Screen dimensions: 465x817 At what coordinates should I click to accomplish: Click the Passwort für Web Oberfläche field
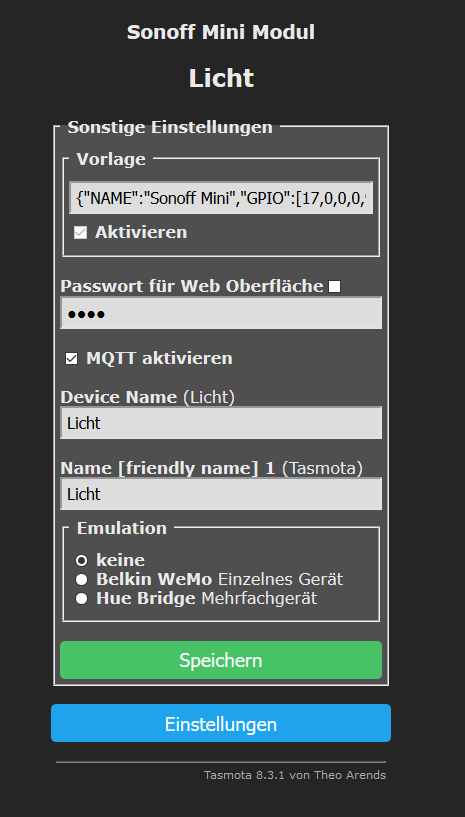pos(221,313)
